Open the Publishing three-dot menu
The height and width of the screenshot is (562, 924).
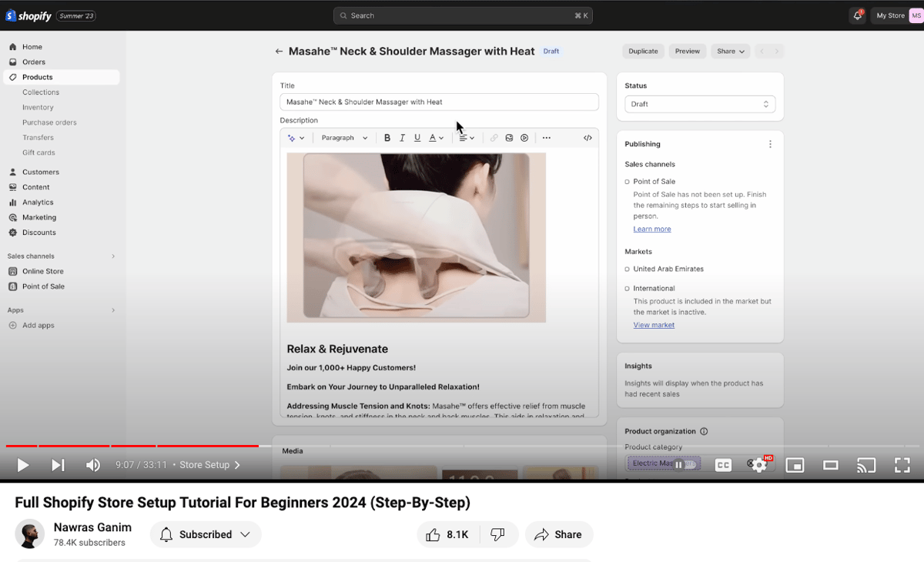point(770,144)
